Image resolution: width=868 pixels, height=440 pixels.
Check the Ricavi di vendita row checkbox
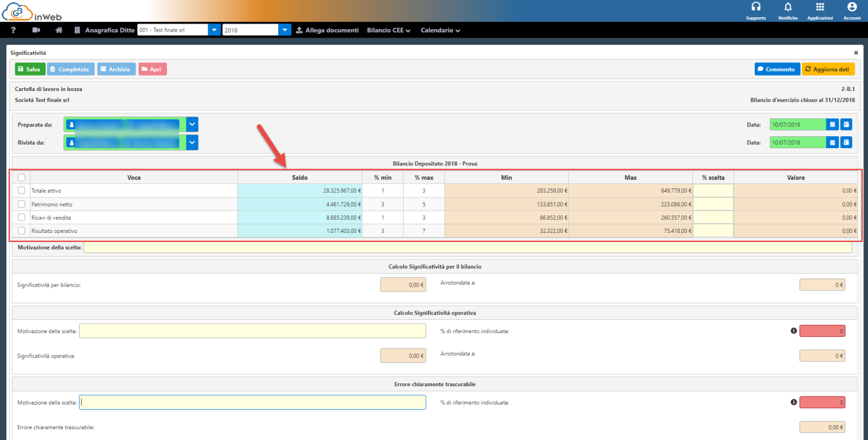tap(22, 217)
